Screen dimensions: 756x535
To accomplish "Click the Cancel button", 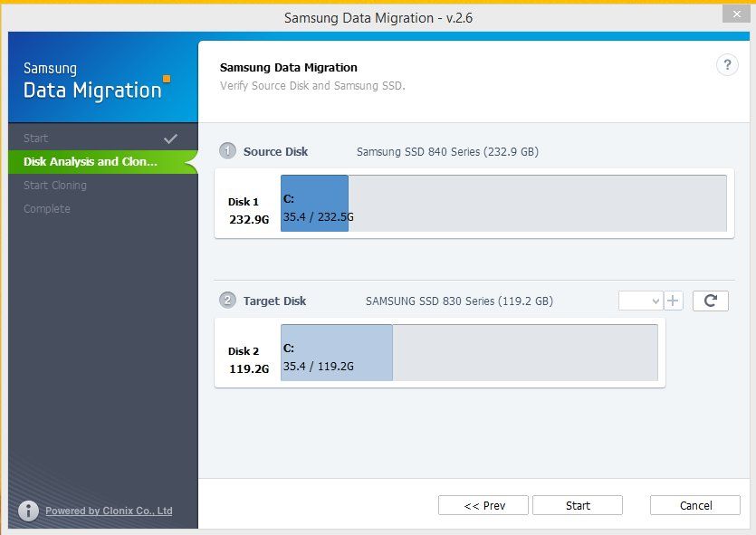I will click(x=694, y=505).
